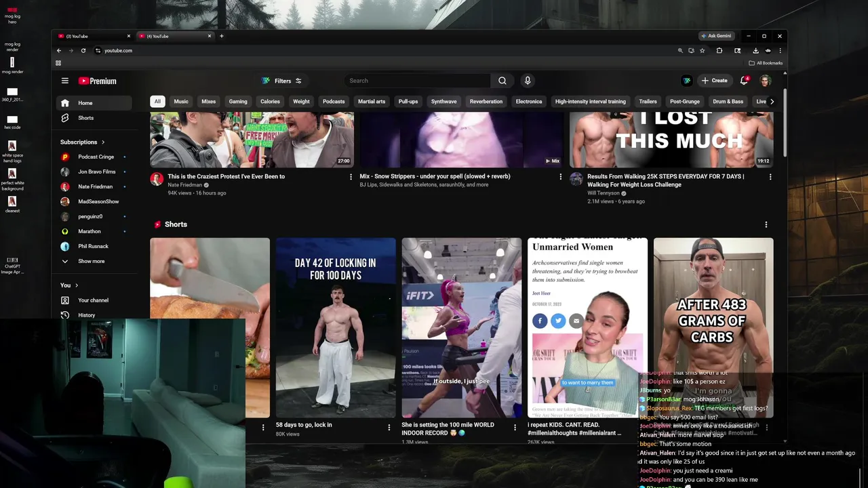Viewport: 868px width, 488px height.
Task: Click 'Ask Gemini' button in title bar
Action: pyautogui.click(x=716, y=36)
